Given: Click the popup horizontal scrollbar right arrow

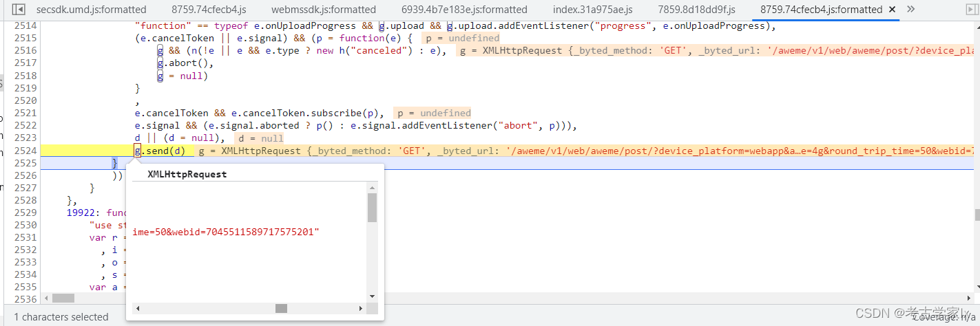Looking at the screenshot, I should click(359, 309).
